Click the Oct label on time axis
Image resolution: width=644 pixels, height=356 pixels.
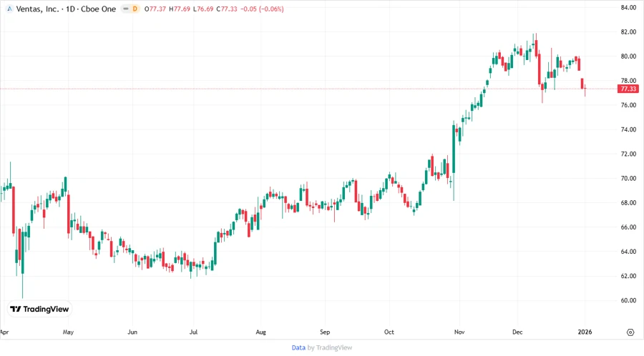point(389,332)
